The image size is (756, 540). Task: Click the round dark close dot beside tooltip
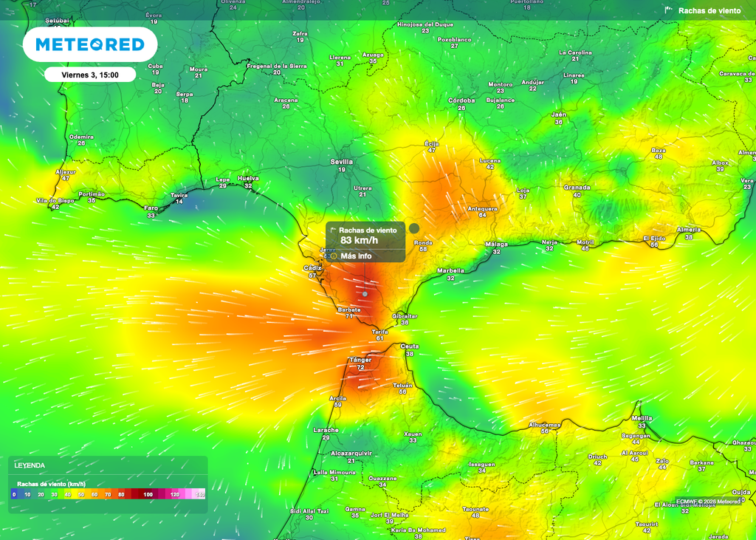point(413,228)
